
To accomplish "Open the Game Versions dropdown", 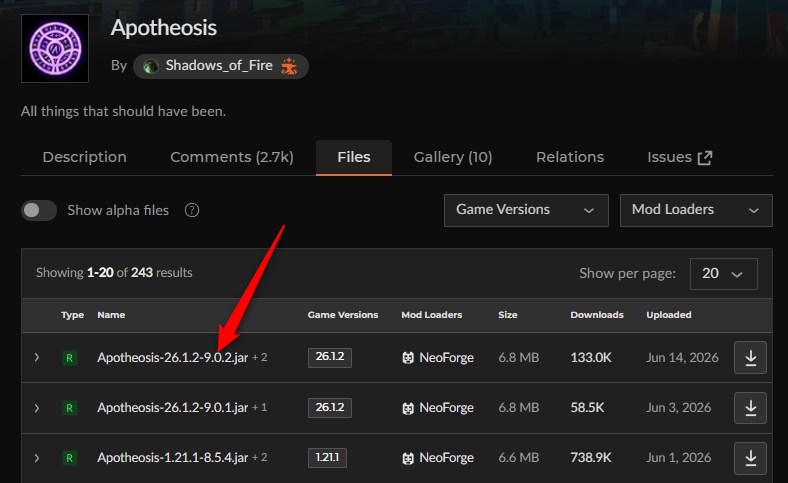I will [526, 210].
